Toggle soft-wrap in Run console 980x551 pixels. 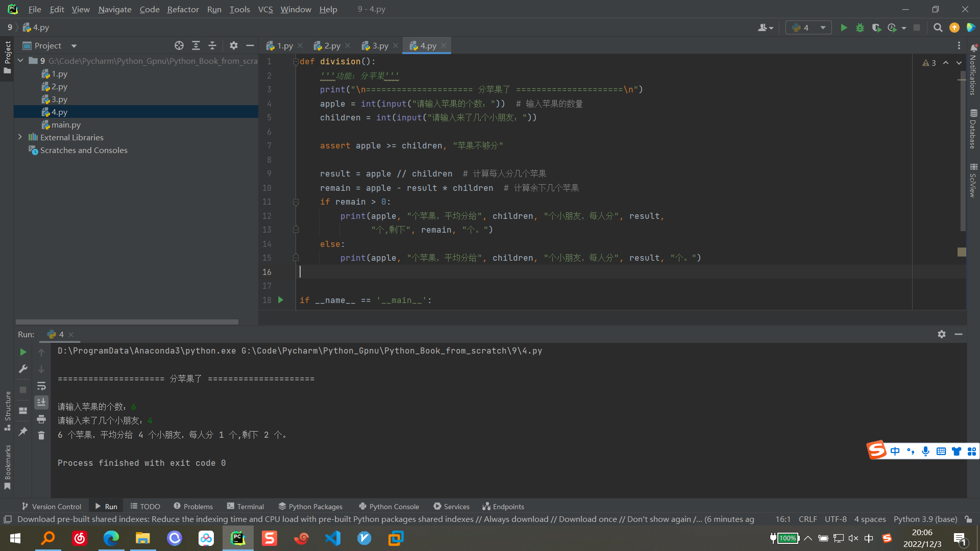[41, 386]
